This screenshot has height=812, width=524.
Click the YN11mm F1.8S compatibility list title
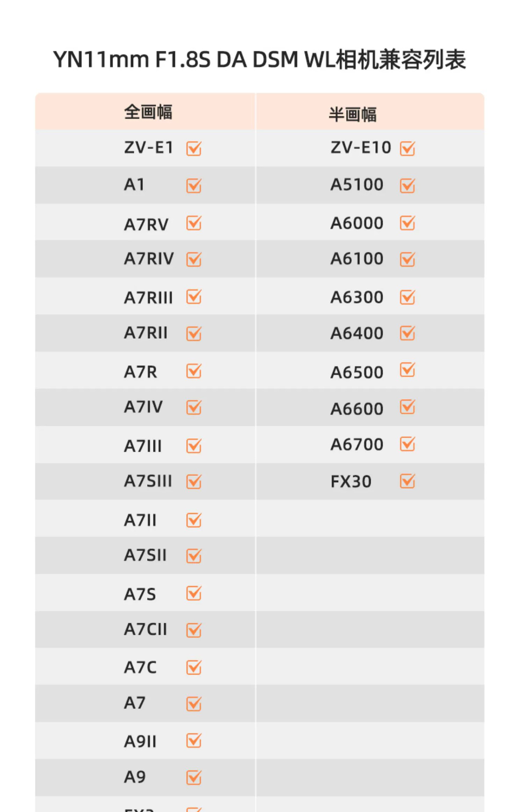coord(259,60)
